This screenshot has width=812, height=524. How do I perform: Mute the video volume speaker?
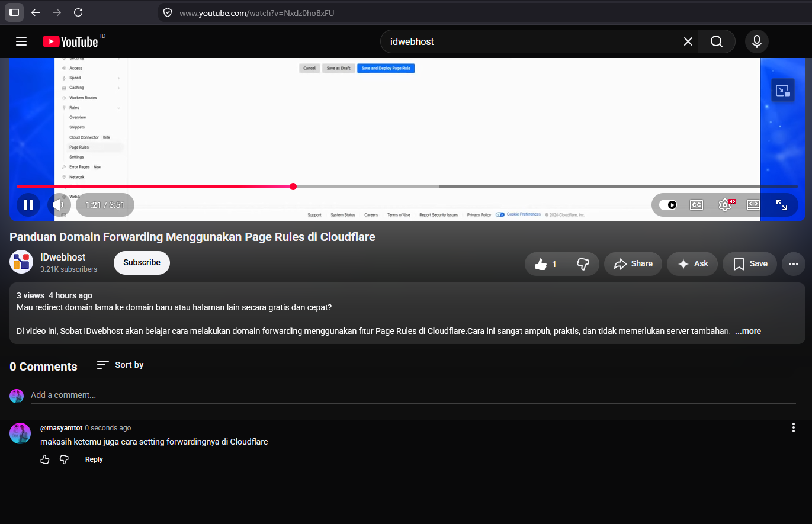59,205
